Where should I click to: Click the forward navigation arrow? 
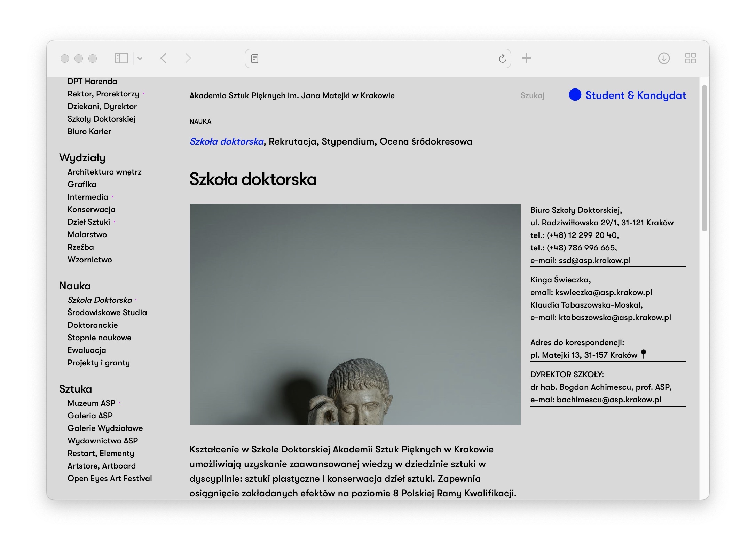pyautogui.click(x=188, y=58)
